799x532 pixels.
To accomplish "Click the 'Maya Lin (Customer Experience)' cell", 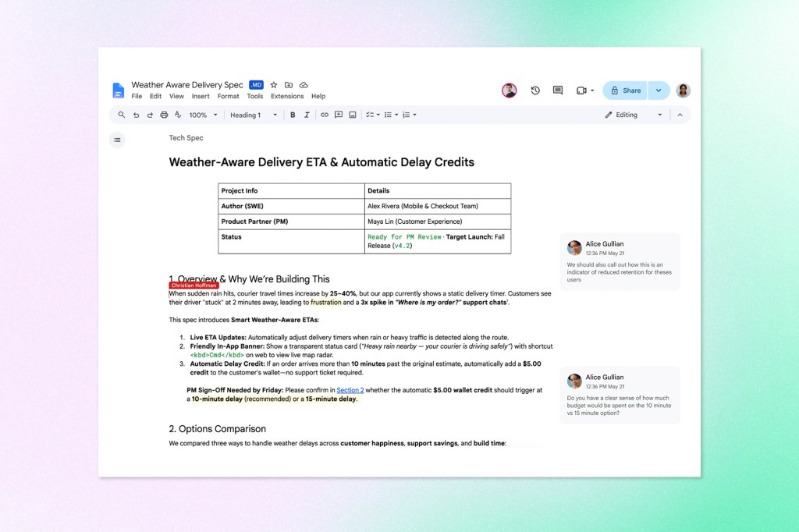I will (x=438, y=222).
